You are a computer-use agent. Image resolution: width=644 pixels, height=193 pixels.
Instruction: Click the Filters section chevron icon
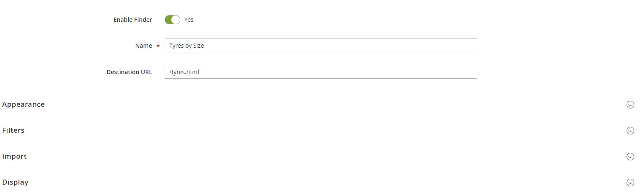coord(630,131)
